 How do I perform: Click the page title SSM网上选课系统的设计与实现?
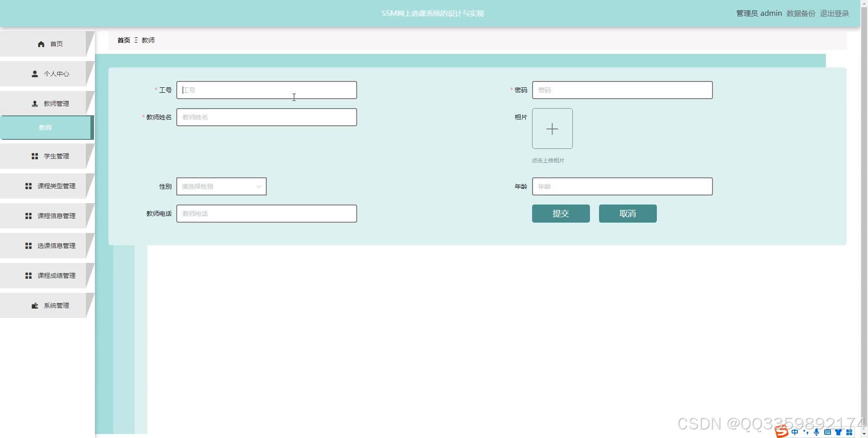coord(433,14)
